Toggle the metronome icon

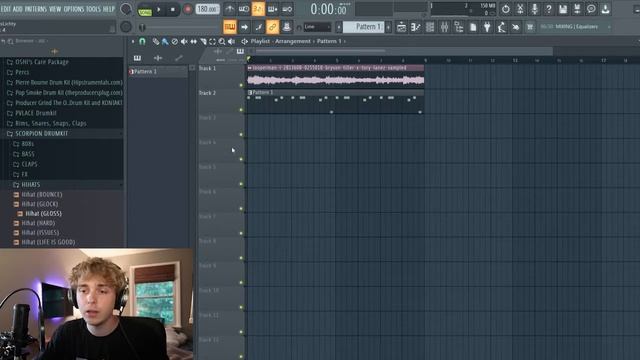[x=230, y=9]
